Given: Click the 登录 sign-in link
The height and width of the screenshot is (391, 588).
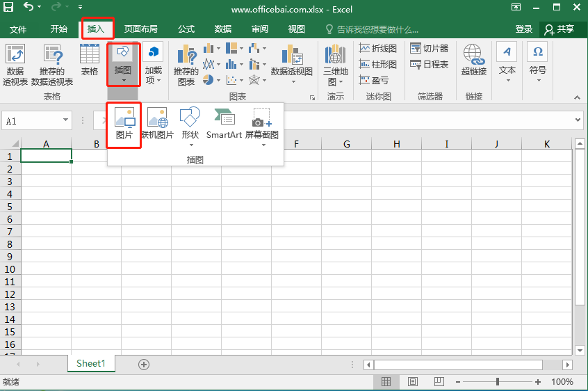Looking at the screenshot, I should (524, 29).
